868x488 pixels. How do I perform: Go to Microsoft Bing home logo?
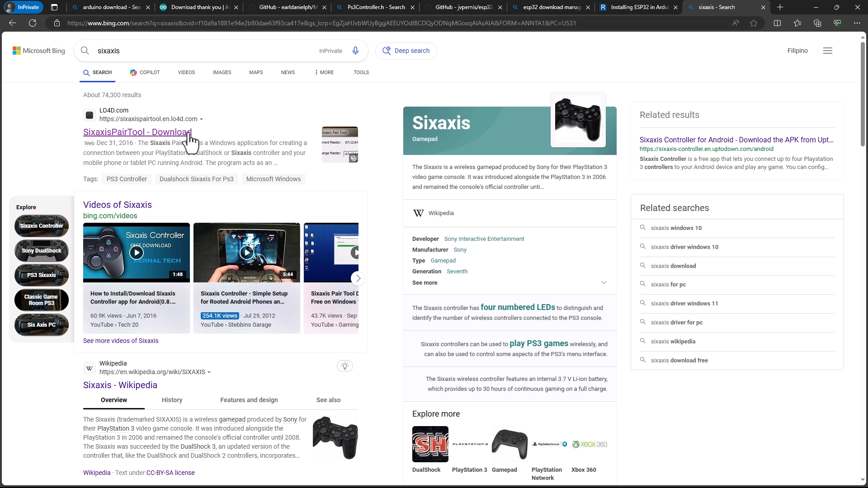coord(39,51)
